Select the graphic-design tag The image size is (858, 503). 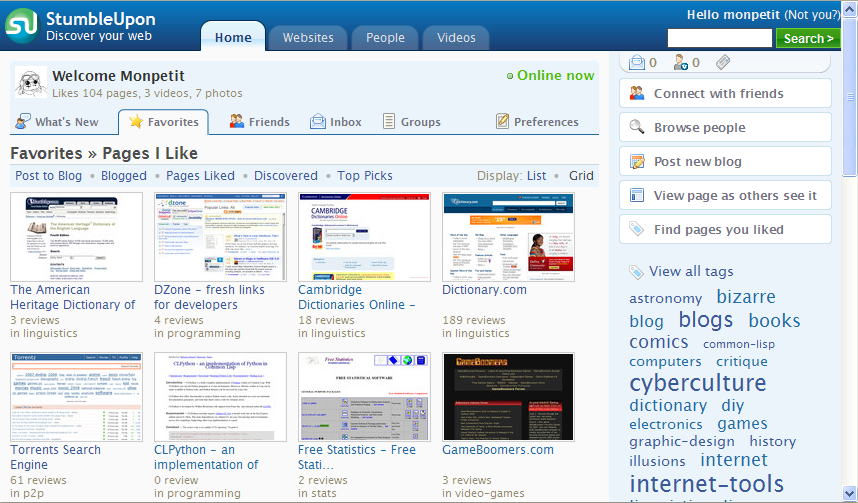tap(682, 442)
